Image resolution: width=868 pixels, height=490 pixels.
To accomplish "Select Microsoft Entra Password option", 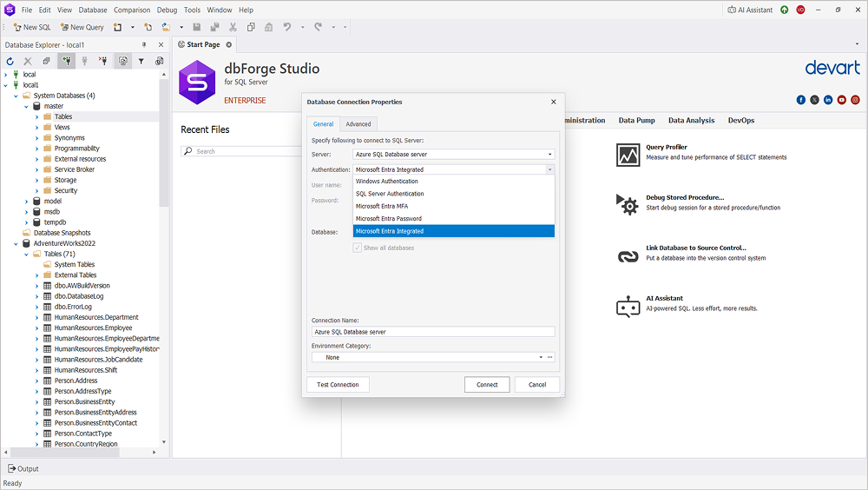I will click(x=453, y=219).
